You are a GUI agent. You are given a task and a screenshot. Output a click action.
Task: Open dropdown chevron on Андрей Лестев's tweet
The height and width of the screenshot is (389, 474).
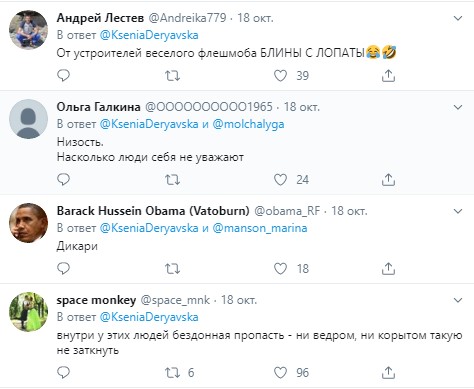tap(458, 18)
